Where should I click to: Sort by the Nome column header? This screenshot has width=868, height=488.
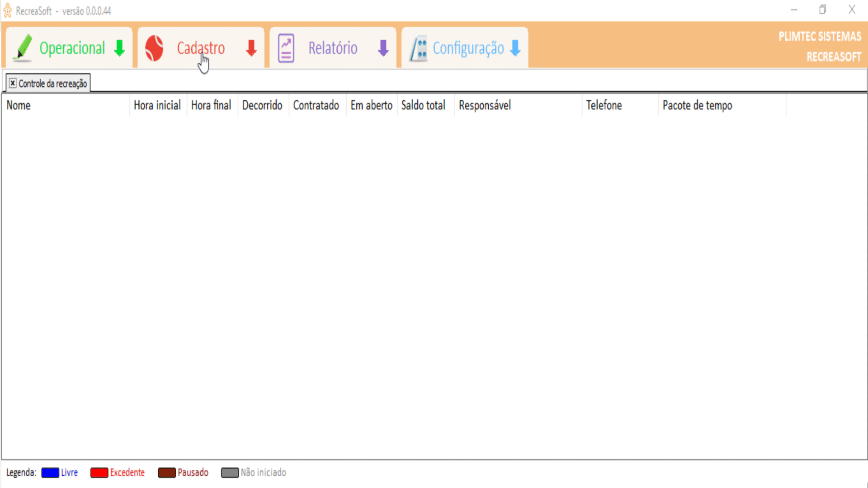[66, 105]
